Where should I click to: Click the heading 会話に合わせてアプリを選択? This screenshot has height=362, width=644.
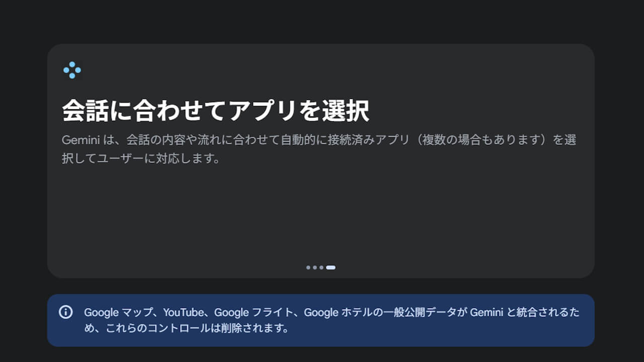point(215,111)
